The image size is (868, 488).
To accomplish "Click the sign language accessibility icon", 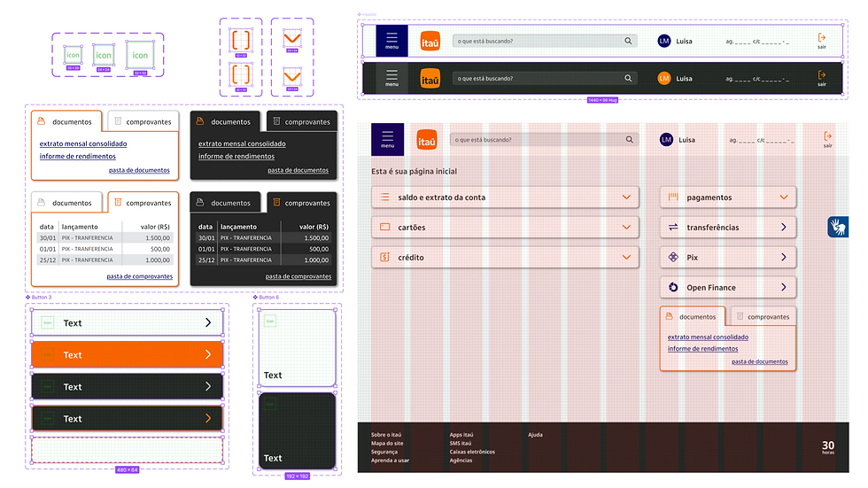I will [x=838, y=227].
